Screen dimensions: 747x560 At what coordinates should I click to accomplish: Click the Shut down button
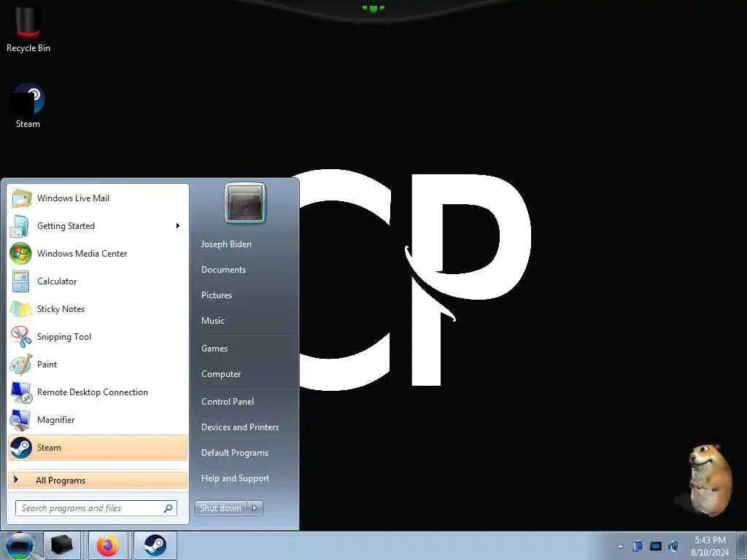(x=221, y=508)
